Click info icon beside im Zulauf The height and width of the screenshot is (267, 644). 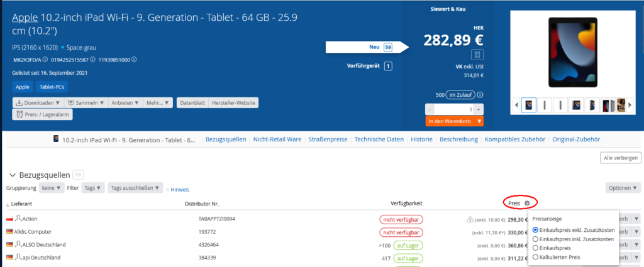(x=480, y=95)
